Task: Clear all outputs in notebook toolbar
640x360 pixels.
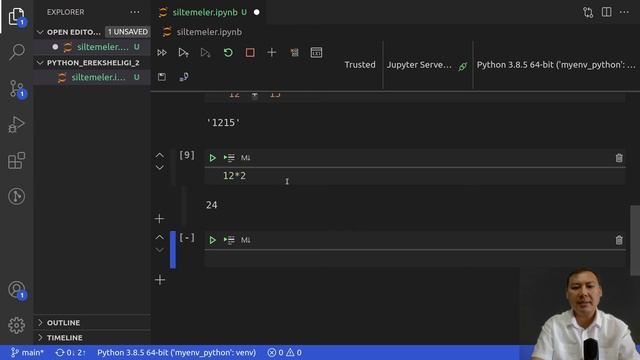Action: click(x=294, y=53)
